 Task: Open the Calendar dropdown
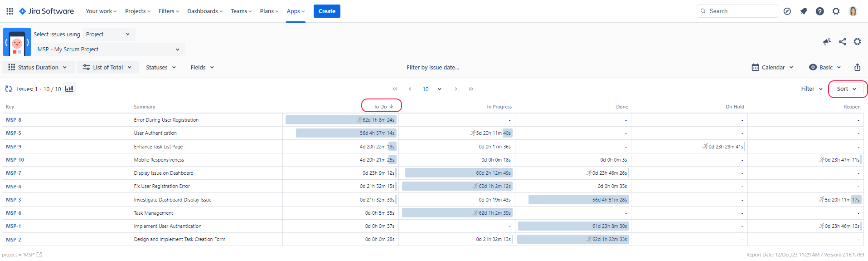(772, 67)
